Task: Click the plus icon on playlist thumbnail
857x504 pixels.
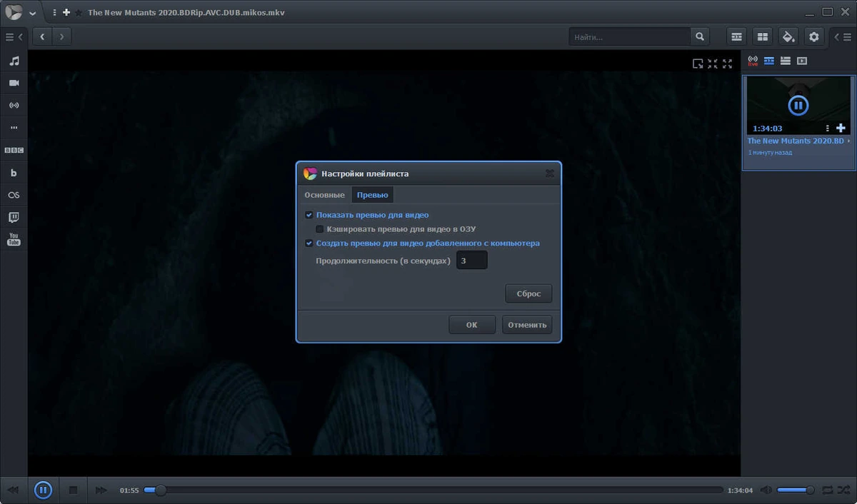Action: [x=841, y=128]
